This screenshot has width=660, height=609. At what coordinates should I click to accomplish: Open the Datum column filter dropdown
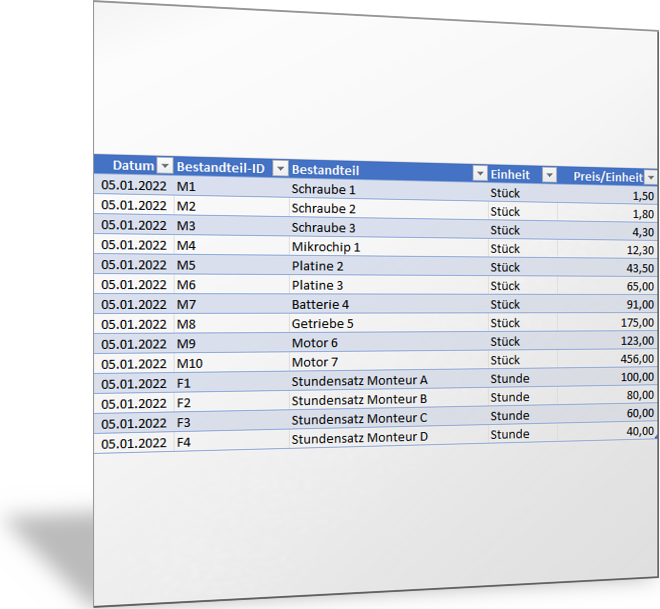165,165
